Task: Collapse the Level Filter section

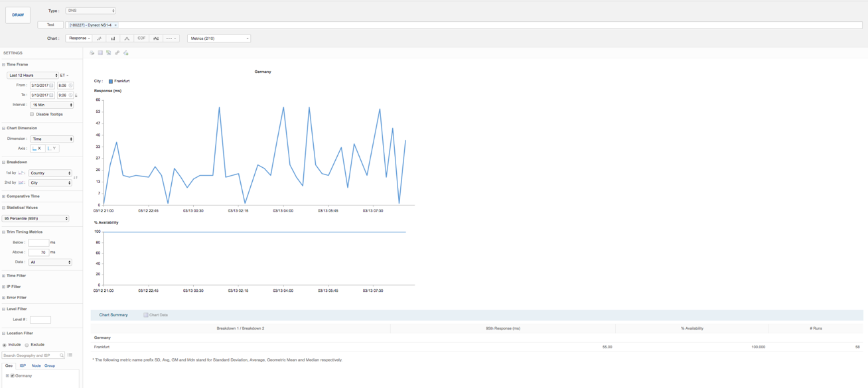Action: point(4,309)
